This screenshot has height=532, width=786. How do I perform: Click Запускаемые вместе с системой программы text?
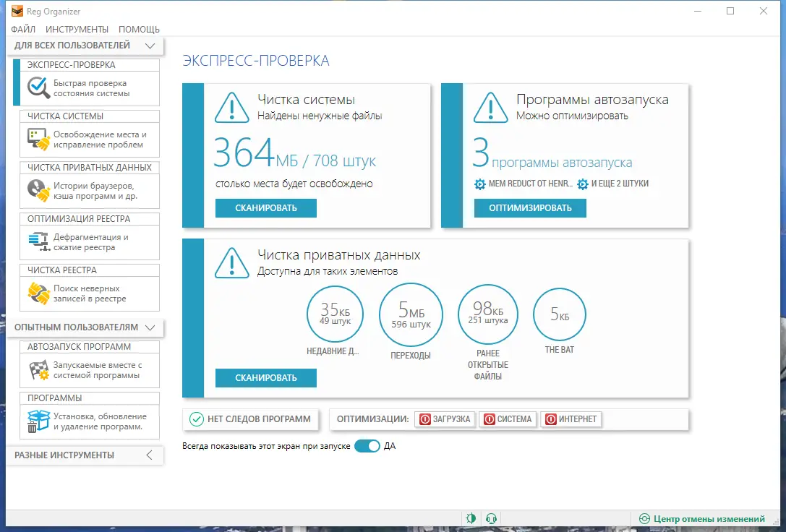[x=98, y=370]
